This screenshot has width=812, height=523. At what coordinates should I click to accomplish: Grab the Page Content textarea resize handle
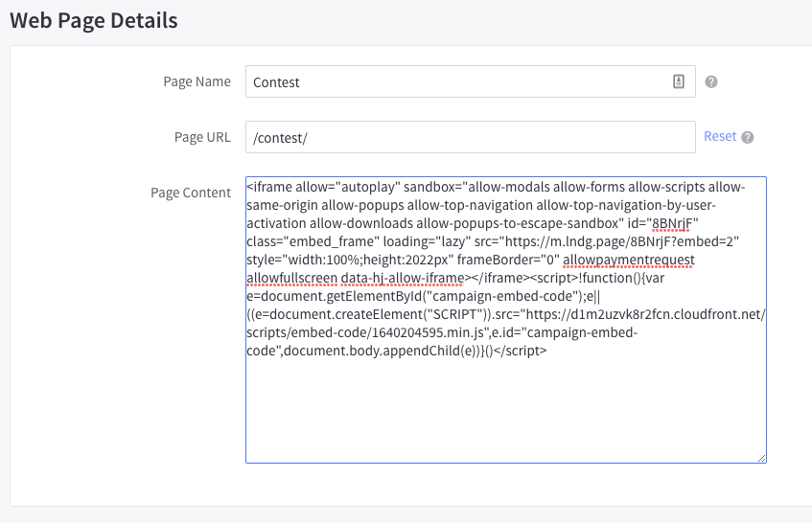(761, 458)
